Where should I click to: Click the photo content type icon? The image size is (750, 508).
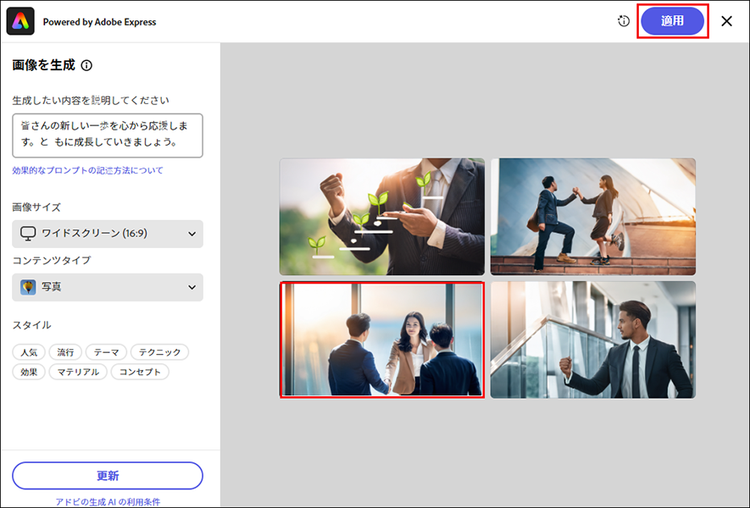pyautogui.click(x=28, y=288)
